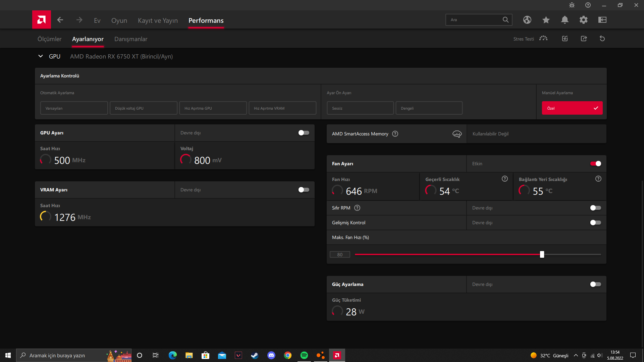Select Hız Aşırtma GPU preset
Viewport: 644px width, 362px height.
pyautogui.click(x=213, y=108)
